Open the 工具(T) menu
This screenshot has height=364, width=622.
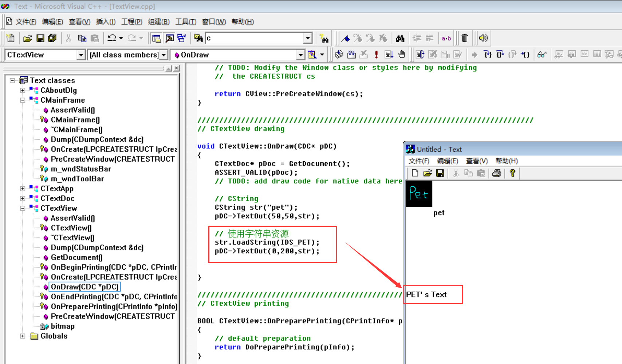pyautogui.click(x=186, y=22)
